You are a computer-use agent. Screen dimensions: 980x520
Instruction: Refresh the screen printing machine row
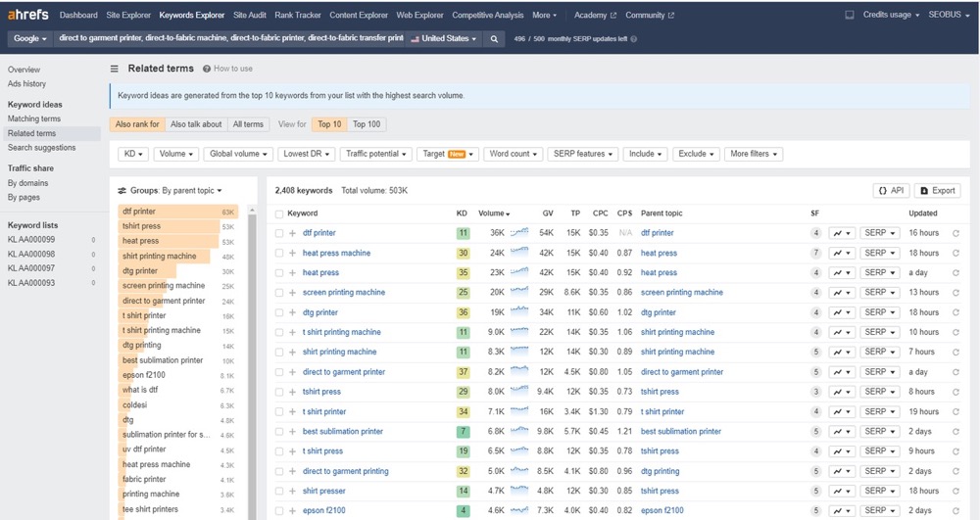(955, 293)
